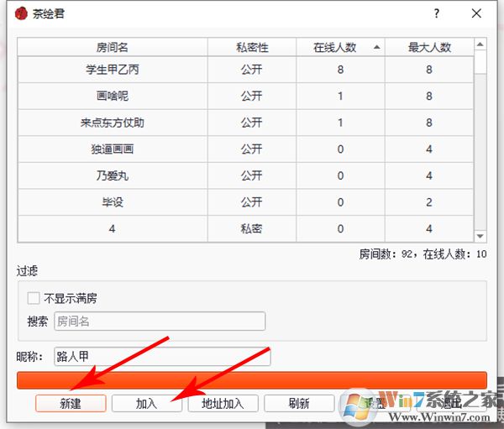The image size is (504, 429).
Task: Click scrollbar up arrow of room list
Action: [480, 44]
